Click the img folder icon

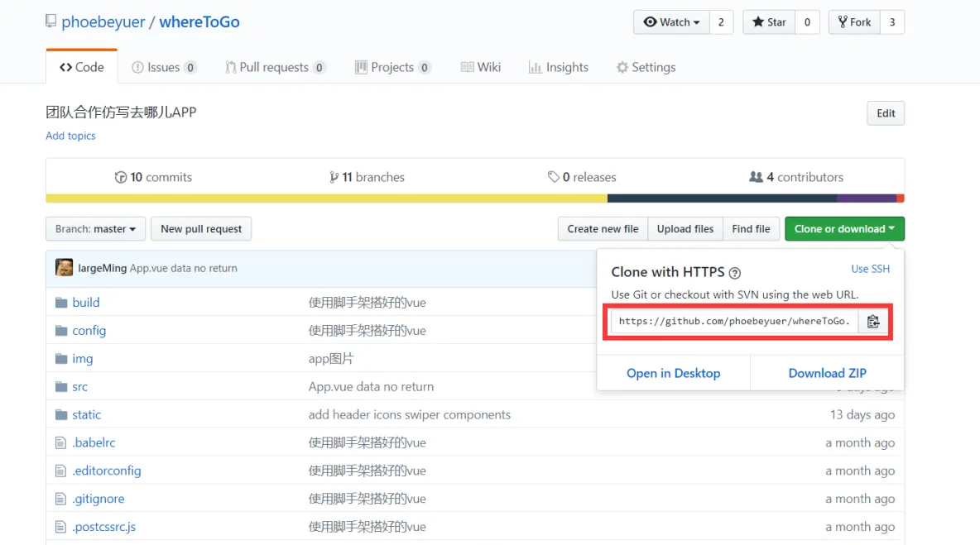[60, 359]
